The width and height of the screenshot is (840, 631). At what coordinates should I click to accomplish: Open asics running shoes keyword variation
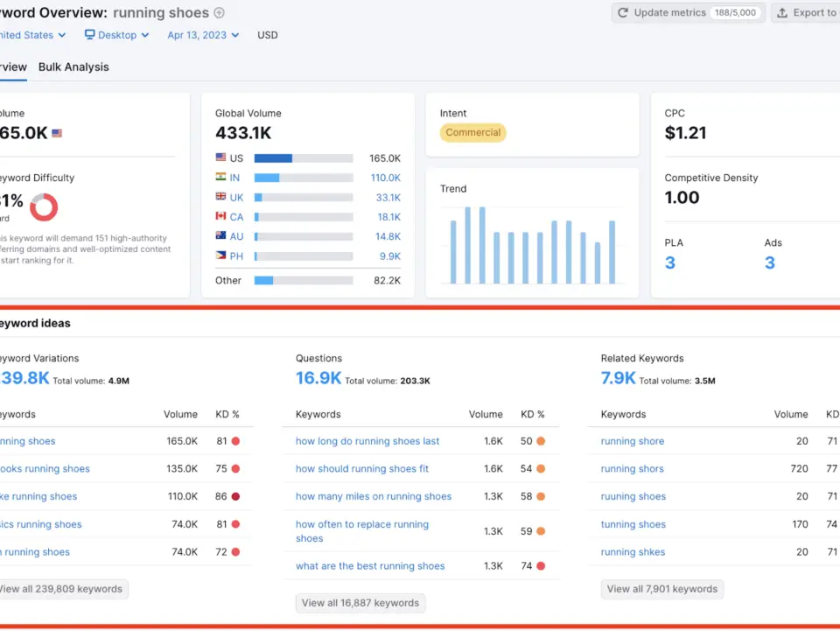41,524
